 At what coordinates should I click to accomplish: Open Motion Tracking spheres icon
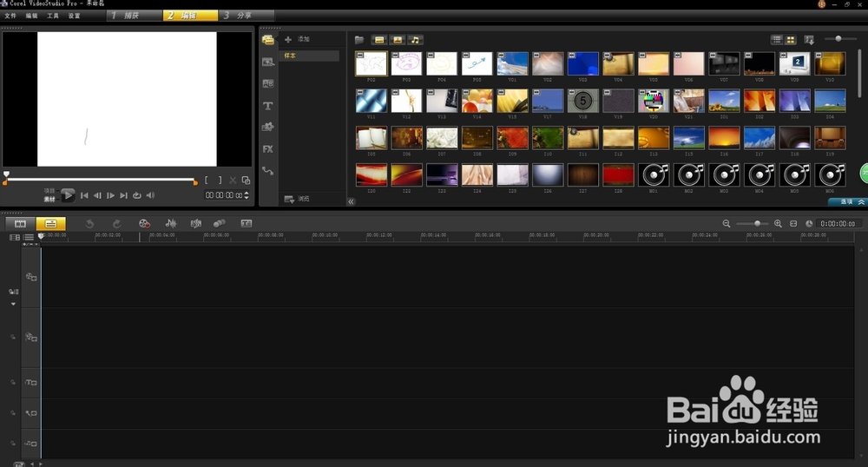pyautogui.click(x=220, y=224)
